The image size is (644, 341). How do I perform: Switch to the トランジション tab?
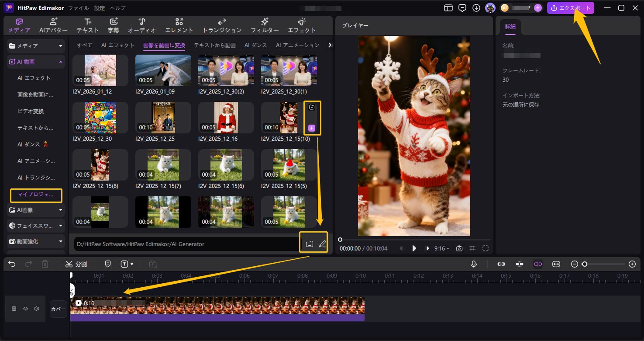[x=222, y=25]
